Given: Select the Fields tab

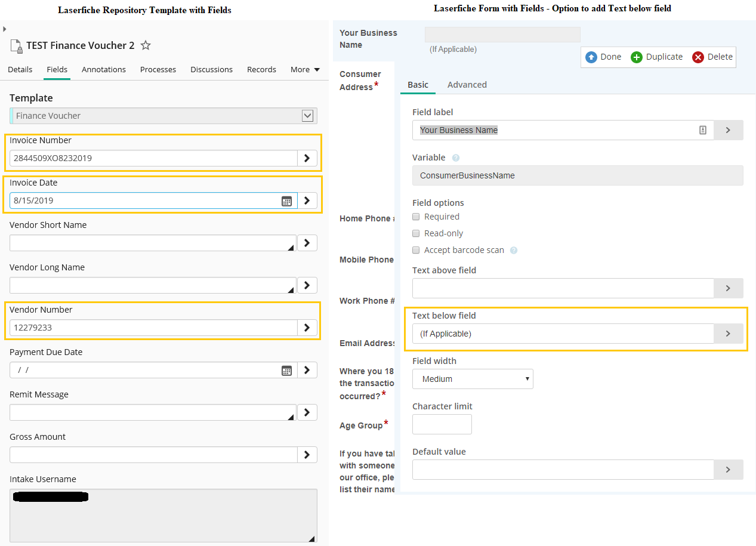Looking at the screenshot, I should (57, 69).
